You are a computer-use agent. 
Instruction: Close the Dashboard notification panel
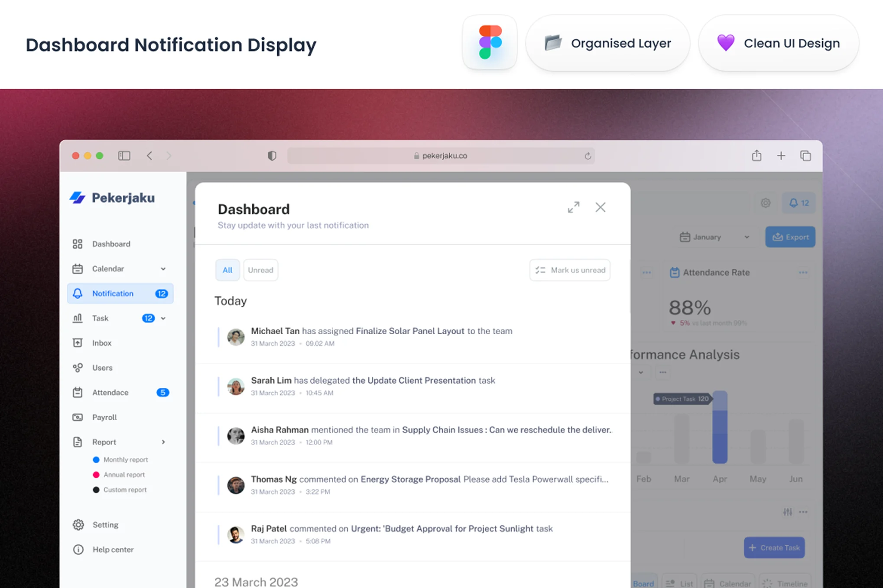coord(601,207)
